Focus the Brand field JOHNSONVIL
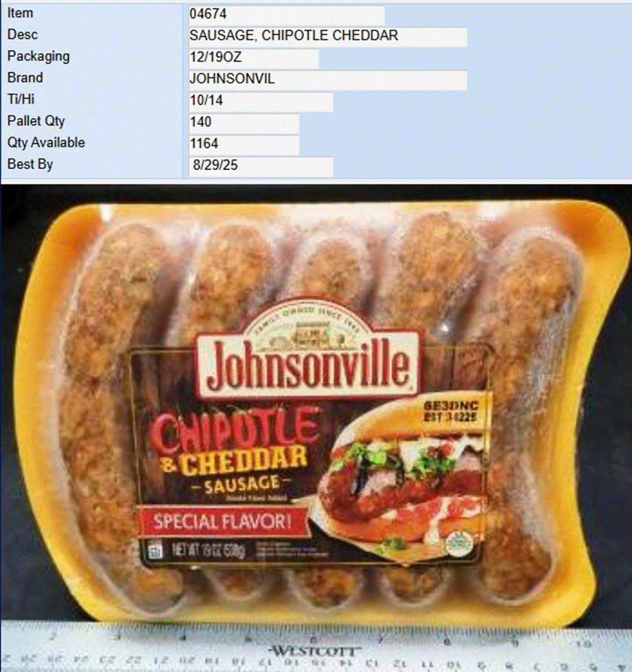Image resolution: width=632 pixels, height=672 pixels. (x=328, y=80)
